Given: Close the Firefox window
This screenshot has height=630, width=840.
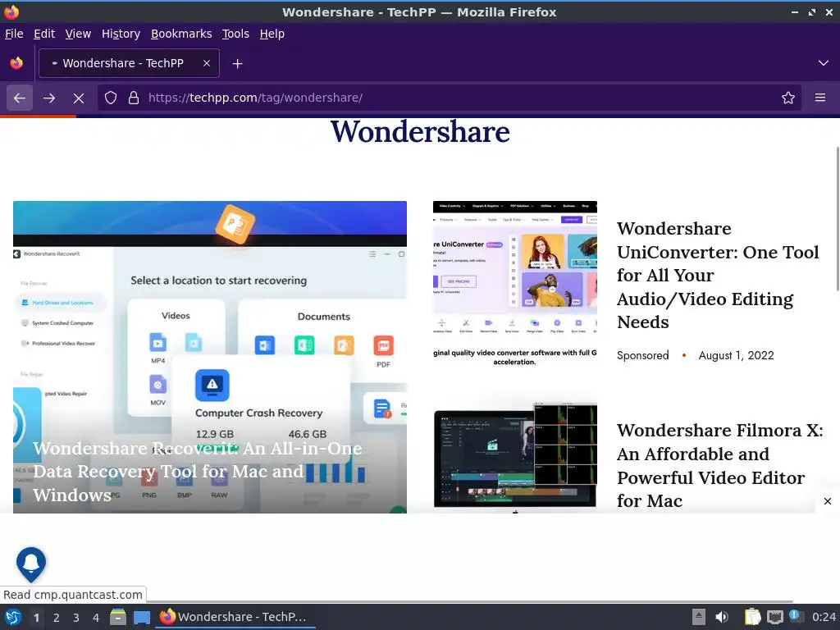Looking at the screenshot, I should [829, 12].
